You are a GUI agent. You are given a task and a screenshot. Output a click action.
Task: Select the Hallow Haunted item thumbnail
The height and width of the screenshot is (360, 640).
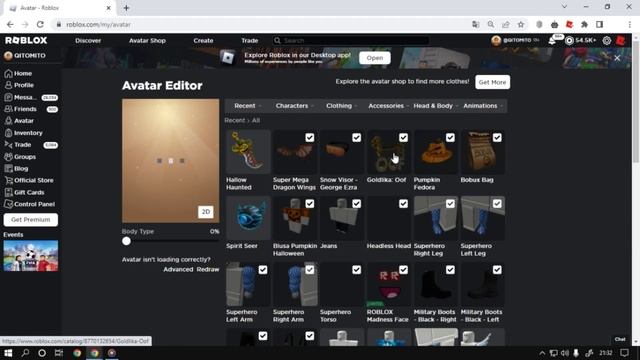(248, 152)
